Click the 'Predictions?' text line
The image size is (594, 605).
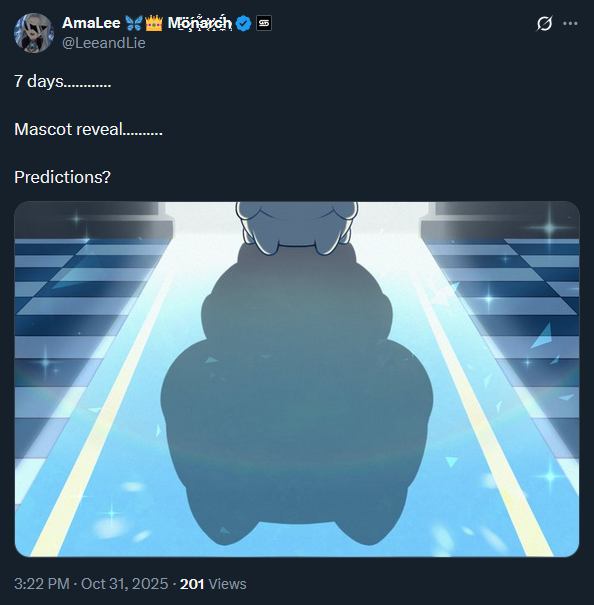(x=63, y=177)
